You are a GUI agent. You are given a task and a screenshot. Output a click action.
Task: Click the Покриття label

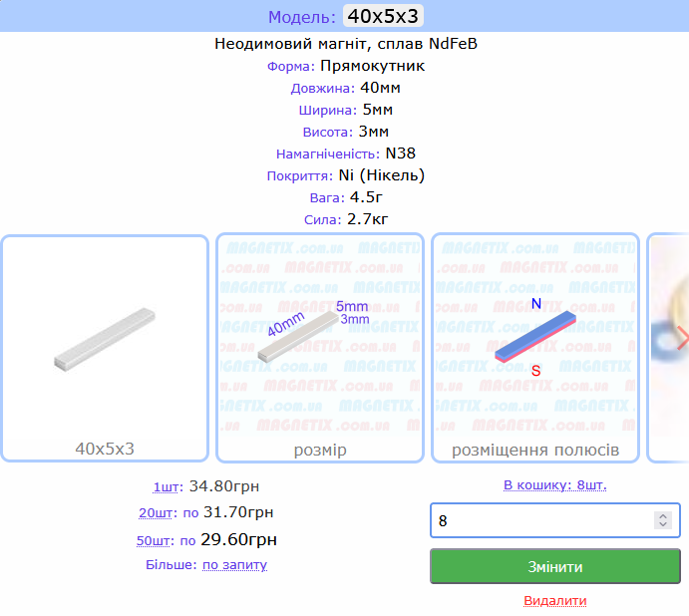tap(300, 176)
